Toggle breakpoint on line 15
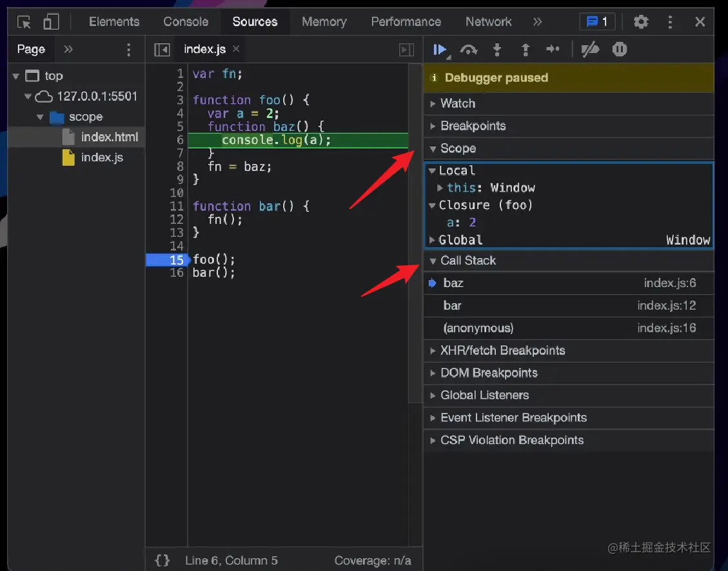 tap(167, 260)
